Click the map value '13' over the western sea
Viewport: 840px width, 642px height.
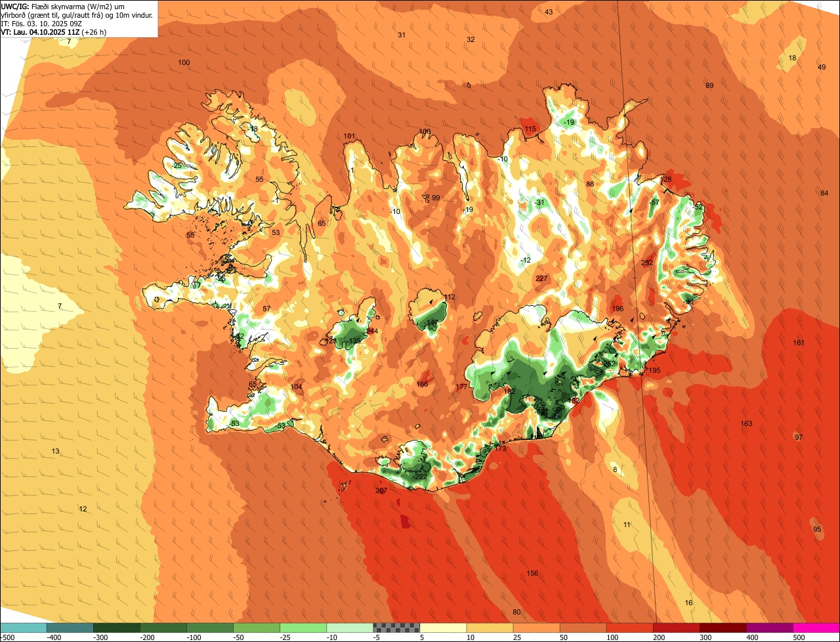(x=56, y=452)
